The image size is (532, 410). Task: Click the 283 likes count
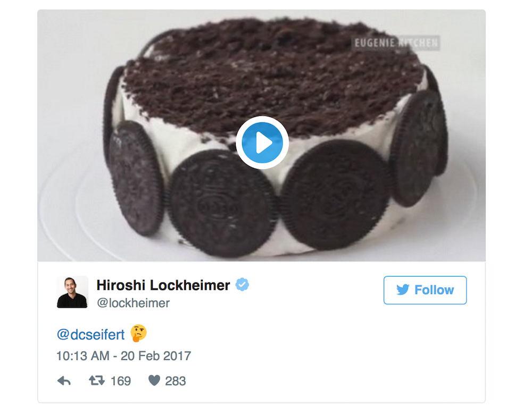(175, 381)
